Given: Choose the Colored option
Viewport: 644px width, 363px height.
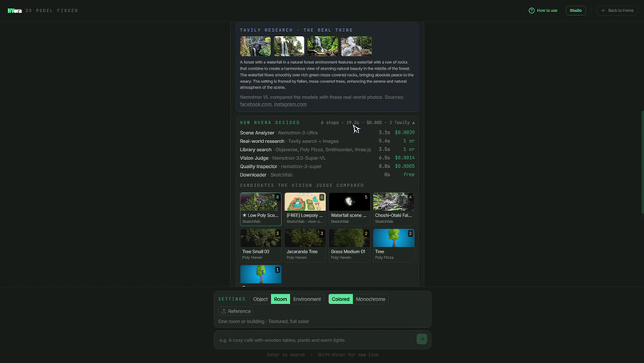Looking at the screenshot, I should pos(340,299).
